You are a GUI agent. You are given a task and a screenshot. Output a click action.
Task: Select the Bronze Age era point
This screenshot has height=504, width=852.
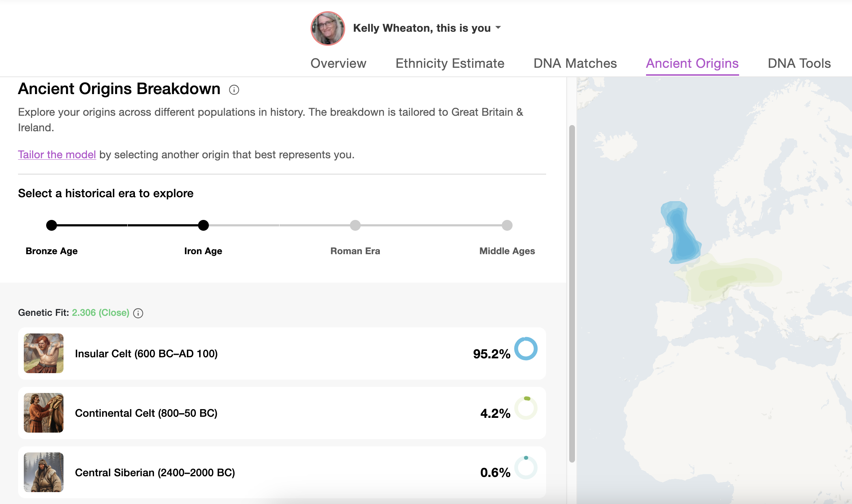52,225
